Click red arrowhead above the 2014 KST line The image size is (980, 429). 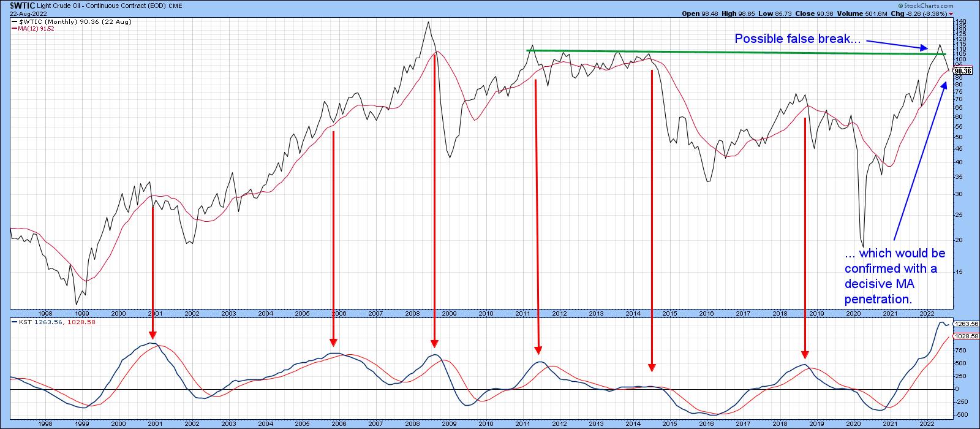(x=652, y=367)
